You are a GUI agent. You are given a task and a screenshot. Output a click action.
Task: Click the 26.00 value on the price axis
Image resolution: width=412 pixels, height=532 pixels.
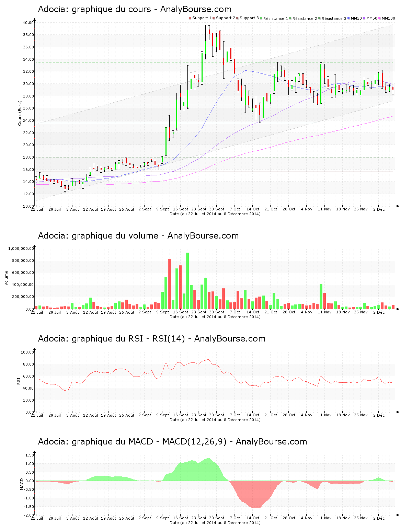[28, 108]
